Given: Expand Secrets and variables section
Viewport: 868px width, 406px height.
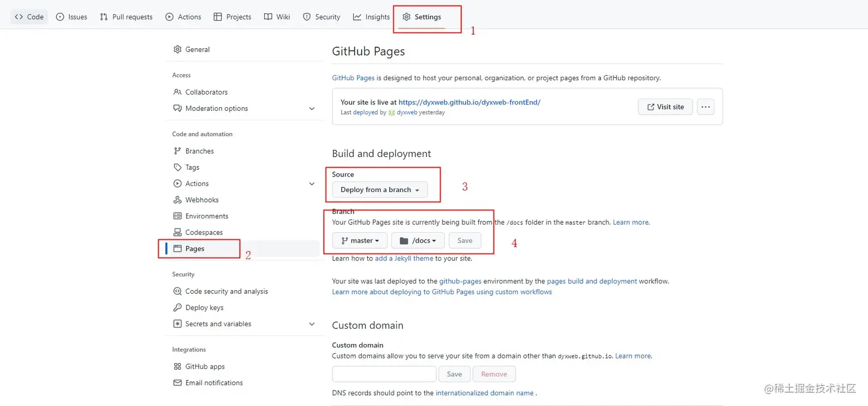Looking at the screenshot, I should [312, 324].
